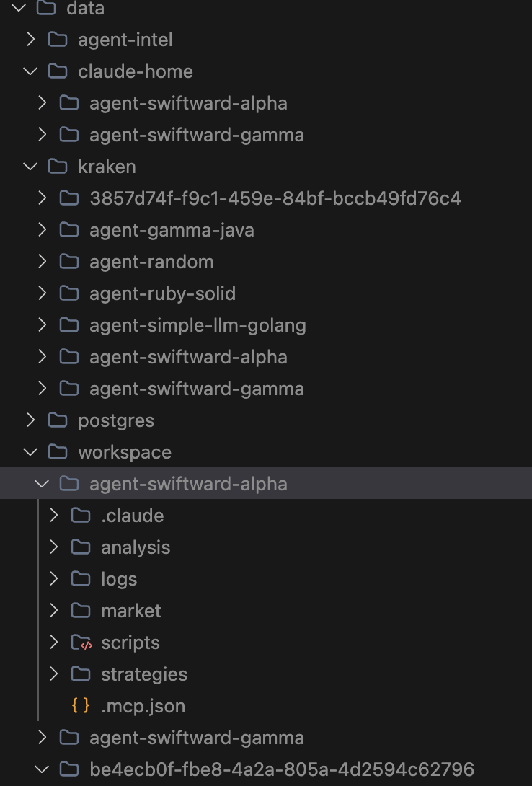Viewport: 532px width, 786px height.
Task: Select the analysis folder
Action: tap(136, 547)
